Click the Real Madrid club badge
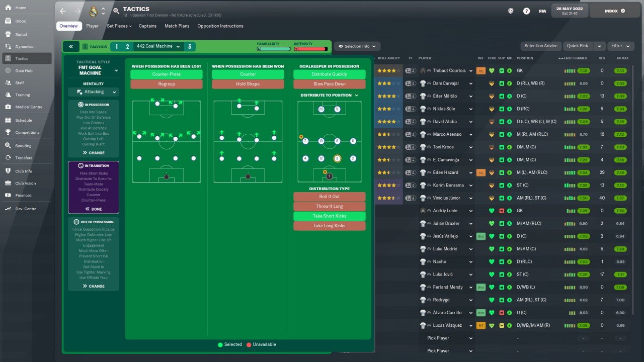The height and width of the screenshot is (362, 644). pyautogui.click(x=93, y=11)
